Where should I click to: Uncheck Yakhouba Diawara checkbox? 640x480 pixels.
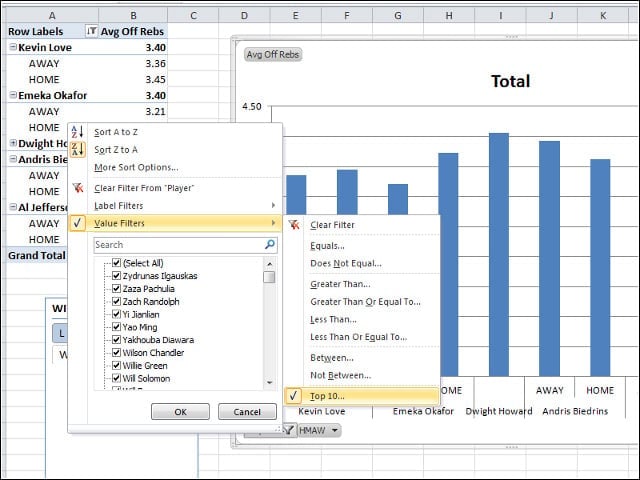(116, 340)
